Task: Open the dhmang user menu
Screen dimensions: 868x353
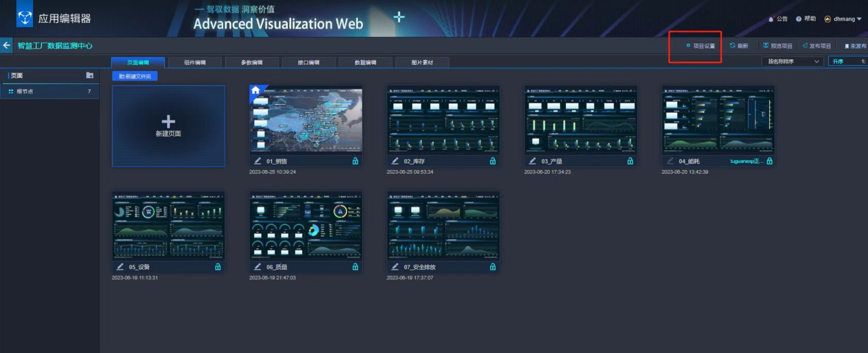Action: point(843,19)
